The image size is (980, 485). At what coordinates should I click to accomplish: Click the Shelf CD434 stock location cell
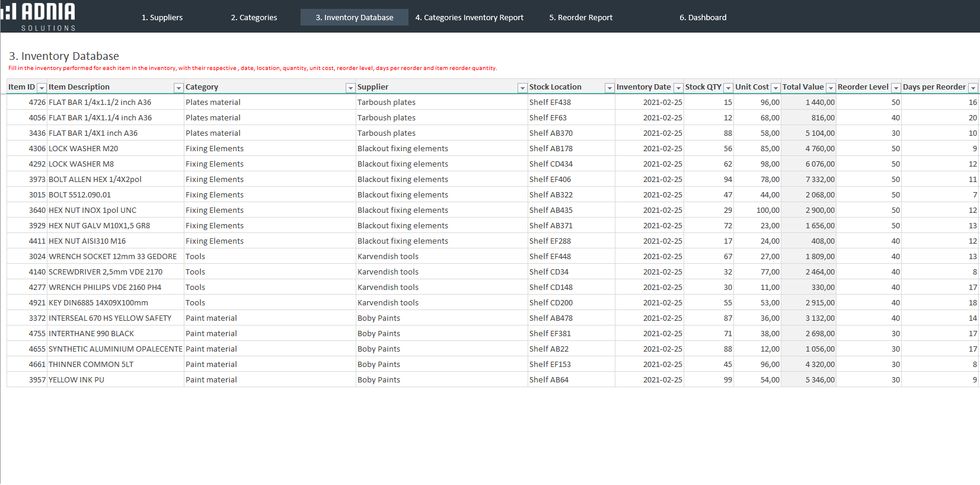[x=551, y=164]
